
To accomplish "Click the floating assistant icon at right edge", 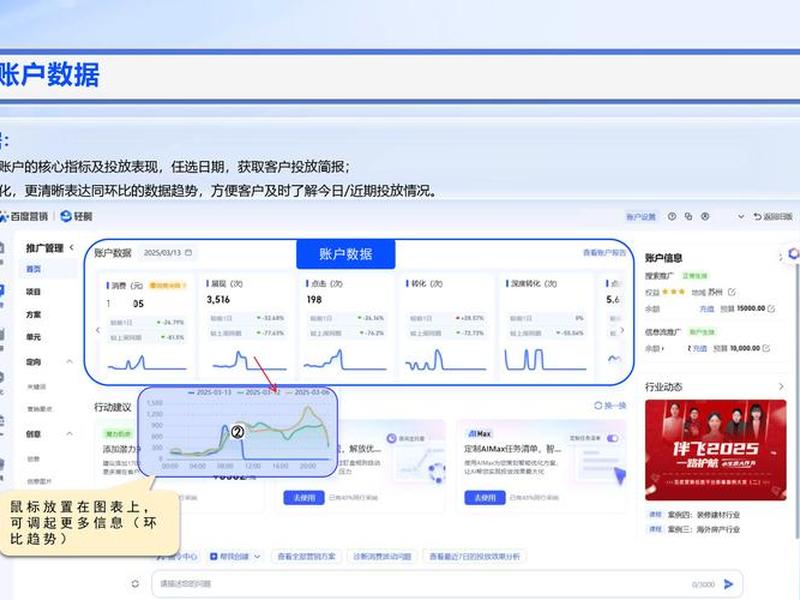I will [793, 254].
